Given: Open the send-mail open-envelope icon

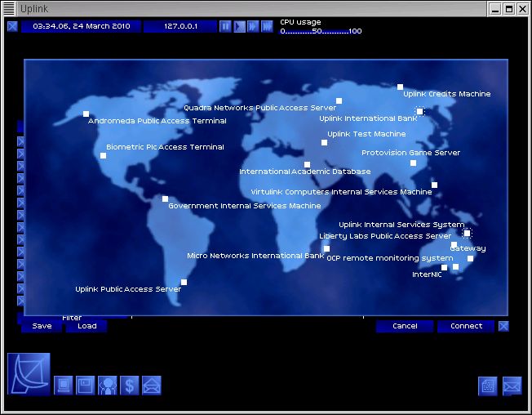Looking at the screenshot, I should pyautogui.click(x=151, y=386).
